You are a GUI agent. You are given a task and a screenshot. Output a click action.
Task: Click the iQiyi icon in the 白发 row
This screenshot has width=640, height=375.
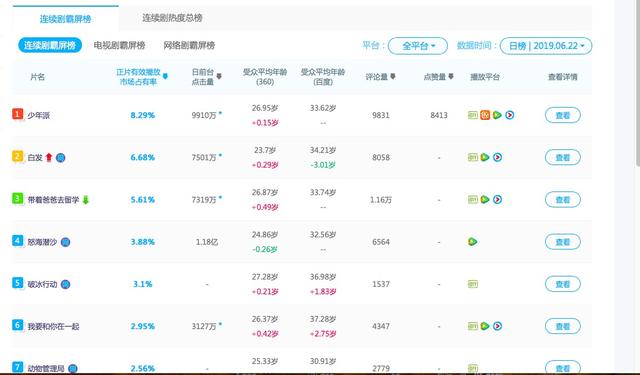pyautogui.click(x=473, y=158)
